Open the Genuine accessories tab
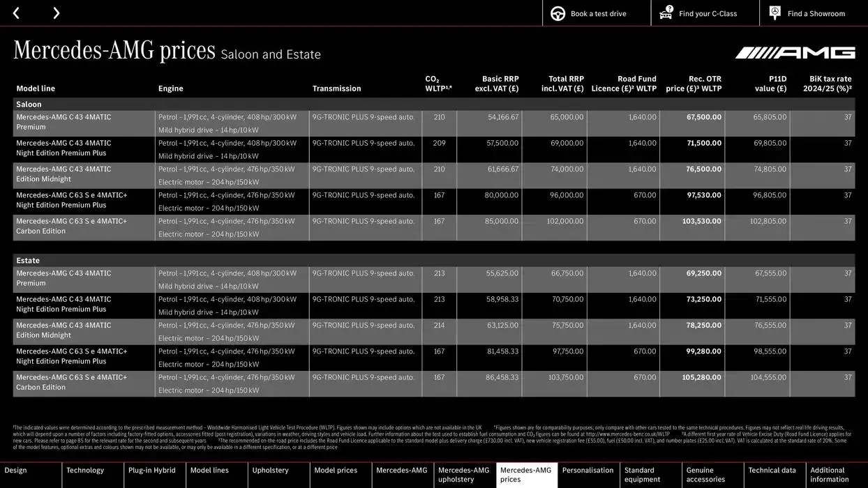The height and width of the screenshot is (488, 868). (x=708, y=475)
